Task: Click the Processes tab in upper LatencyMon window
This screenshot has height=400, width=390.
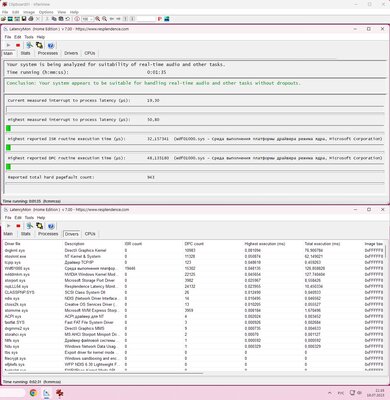Action: click(x=48, y=53)
